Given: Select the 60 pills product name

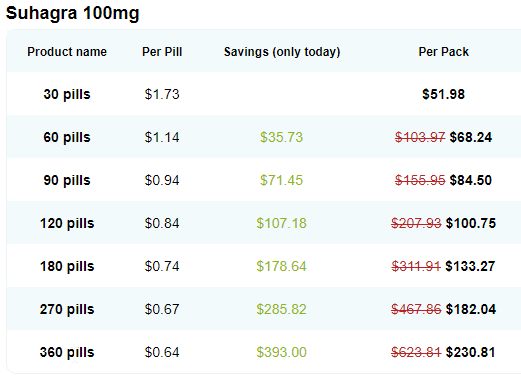Looking at the screenshot, I should point(67,137).
